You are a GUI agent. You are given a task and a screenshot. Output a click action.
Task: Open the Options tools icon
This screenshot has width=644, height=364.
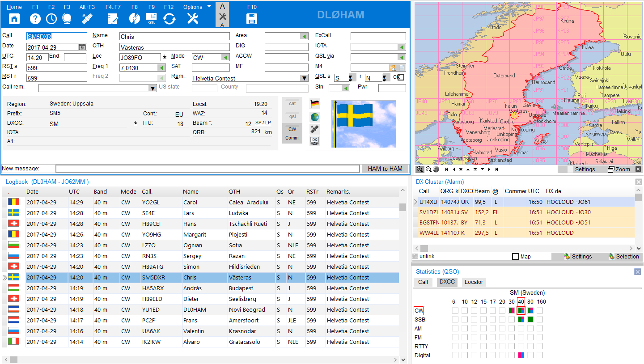click(193, 18)
